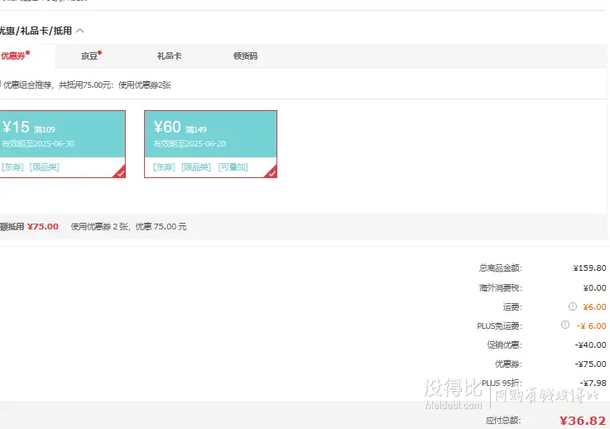Click the 优惠组合推荐 recommendation text
Image resolution: width=610 pixels, height=429 pixels.
coord(86,85)
